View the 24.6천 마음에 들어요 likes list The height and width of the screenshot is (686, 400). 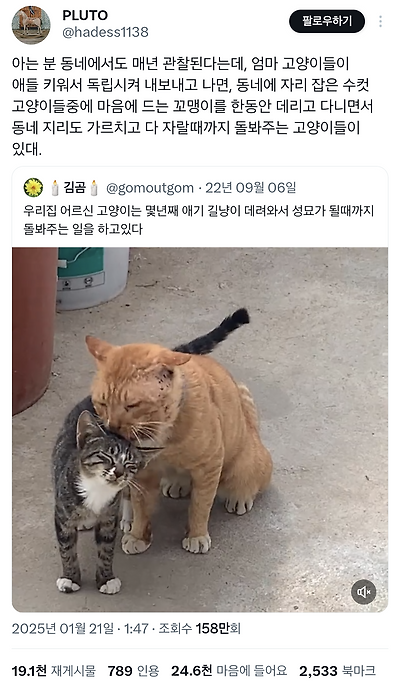coord(229,671)
